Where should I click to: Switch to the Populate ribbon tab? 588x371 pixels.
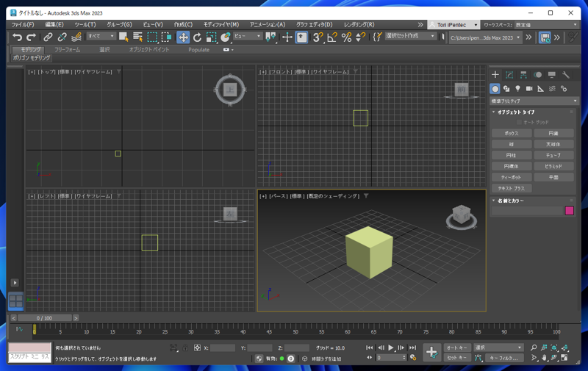pyautogui.click(x=198, y=49)
